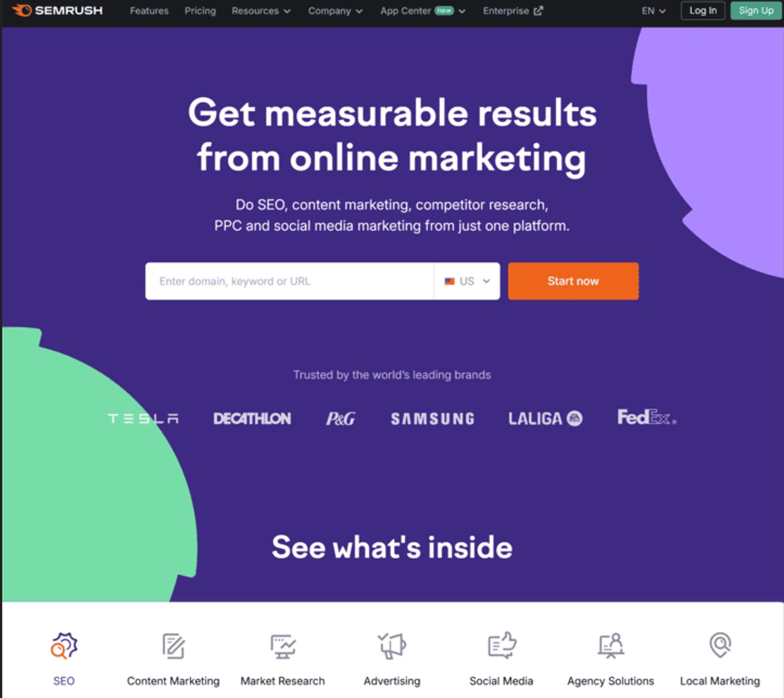Open the Social Media thumbs-up icon
Viewport: 784px width, 698px height.
502,645
